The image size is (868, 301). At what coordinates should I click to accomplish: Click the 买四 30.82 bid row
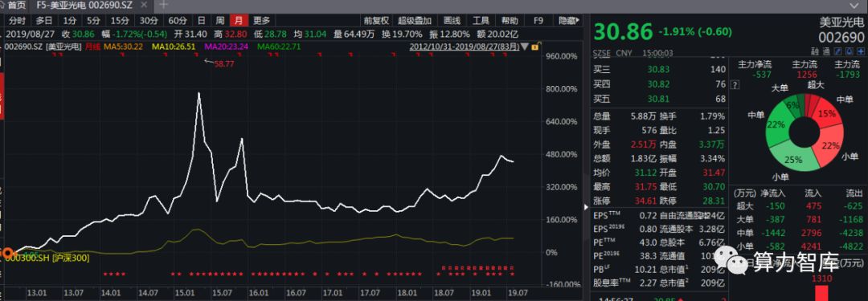[659, 84]
